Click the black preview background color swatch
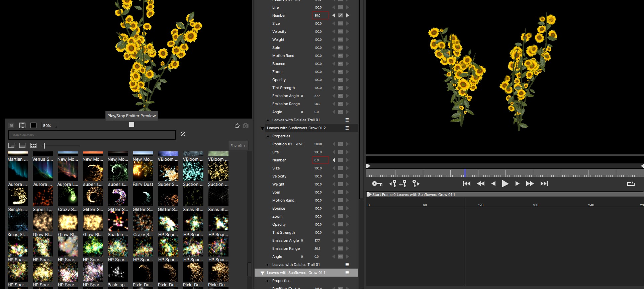 (x=33, y=125)
